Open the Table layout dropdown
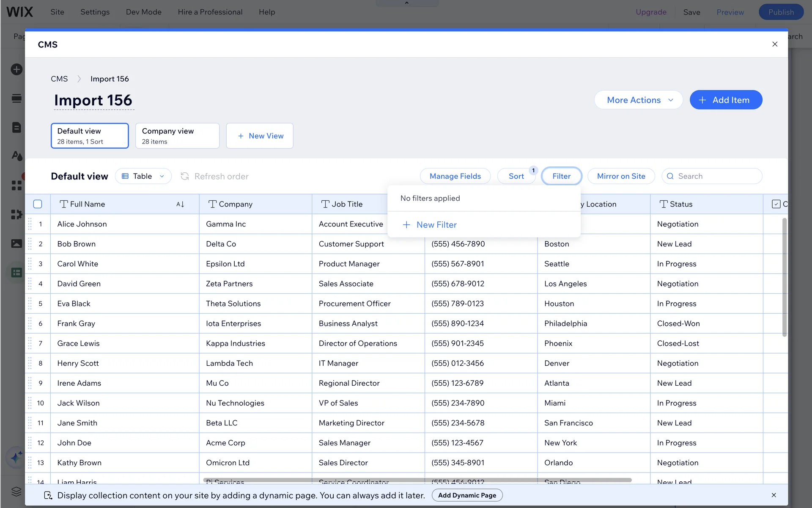 click(x=143, y=176)
